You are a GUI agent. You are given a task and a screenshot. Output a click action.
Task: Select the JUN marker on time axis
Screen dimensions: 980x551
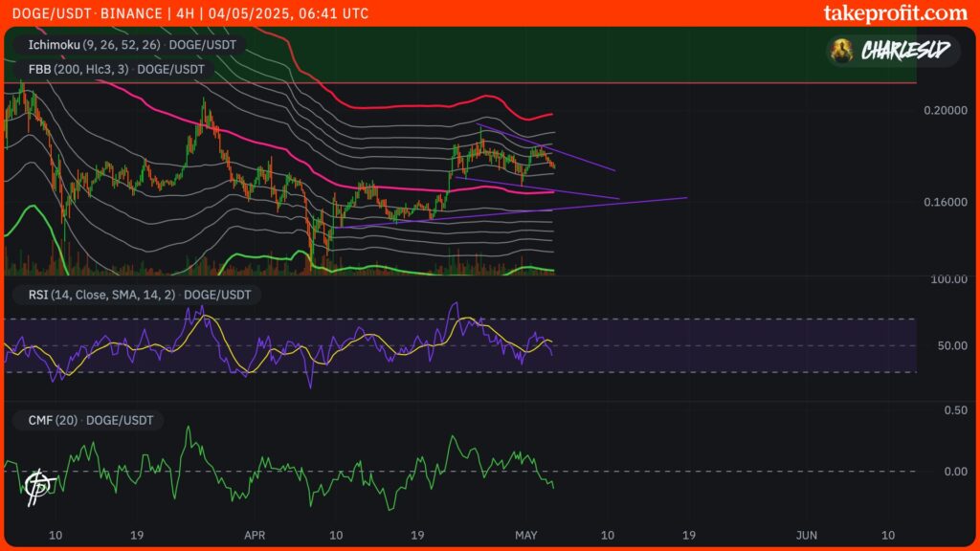806,535
